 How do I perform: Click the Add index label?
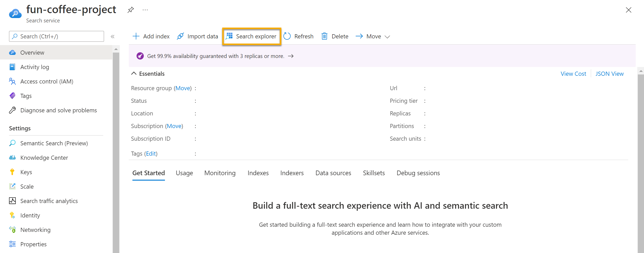156,36
